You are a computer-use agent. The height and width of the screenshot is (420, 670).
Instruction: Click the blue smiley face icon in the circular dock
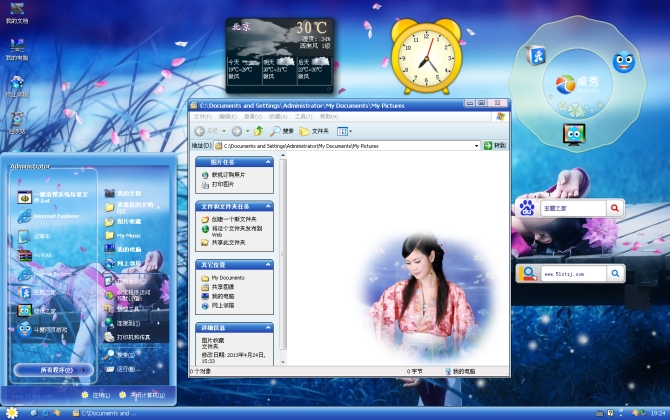pos(623,62)
